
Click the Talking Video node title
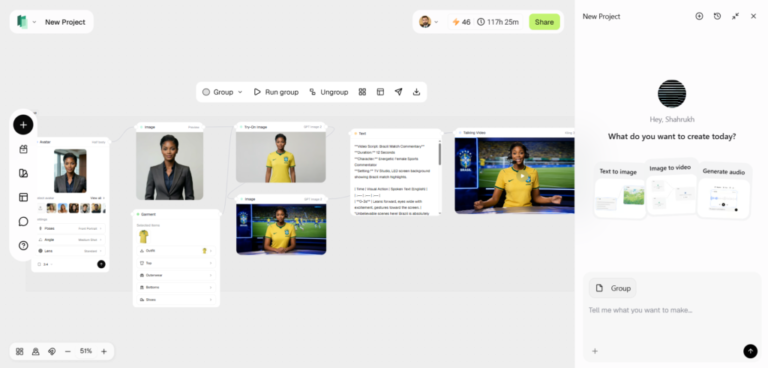[474, 133]
